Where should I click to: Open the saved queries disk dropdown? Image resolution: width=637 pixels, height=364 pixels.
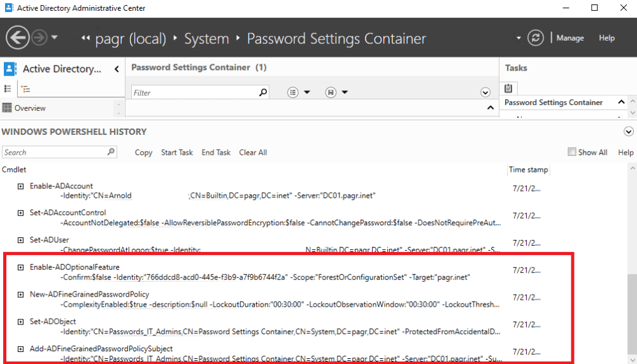[336, 93]
